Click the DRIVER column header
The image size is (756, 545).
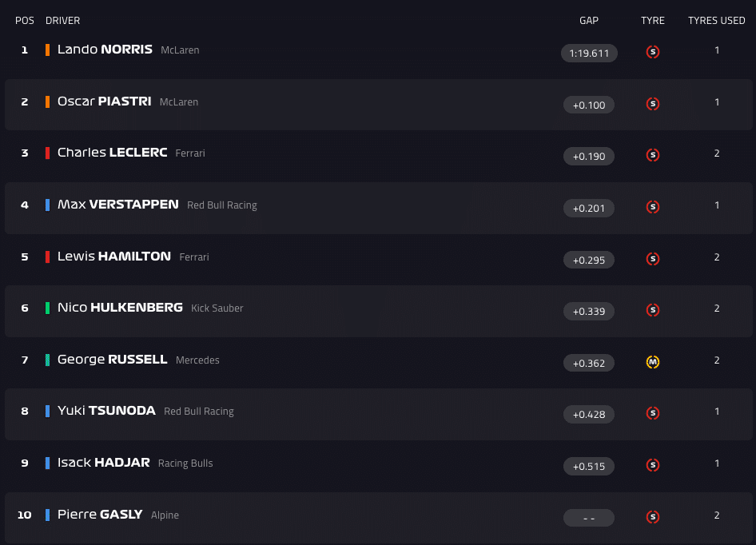[x=63, y=21]
